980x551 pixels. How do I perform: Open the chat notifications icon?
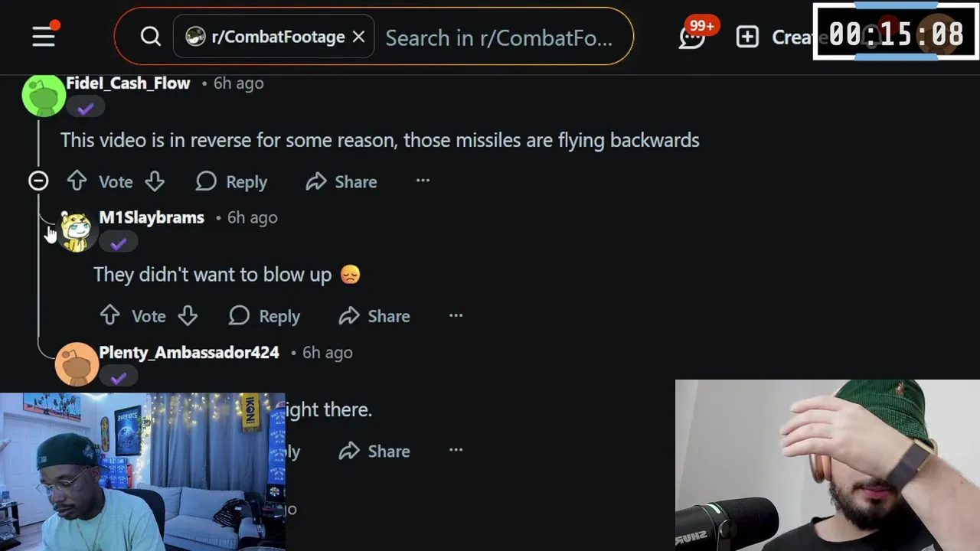point(691,36)
